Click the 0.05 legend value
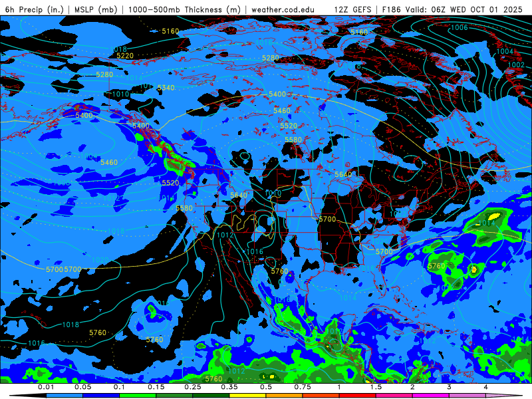 tap(82, 387)
